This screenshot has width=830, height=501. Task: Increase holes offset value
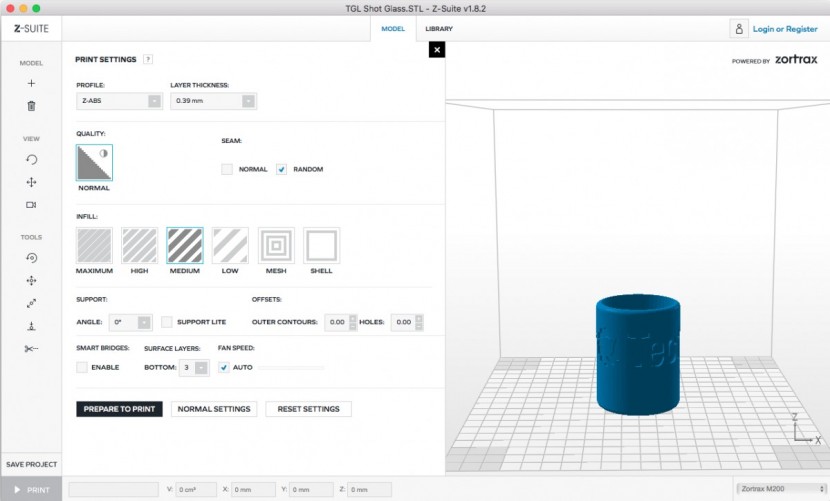419,318
